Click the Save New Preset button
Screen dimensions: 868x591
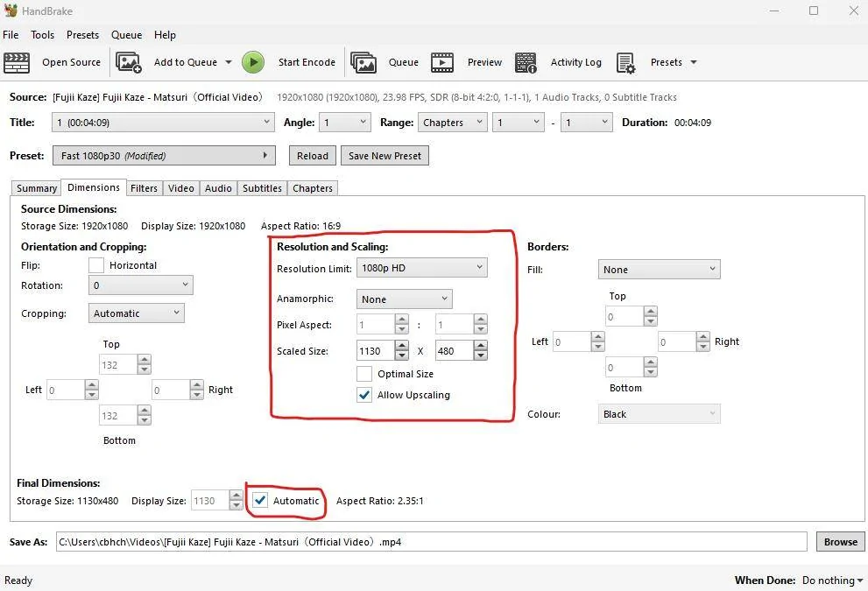385,156
